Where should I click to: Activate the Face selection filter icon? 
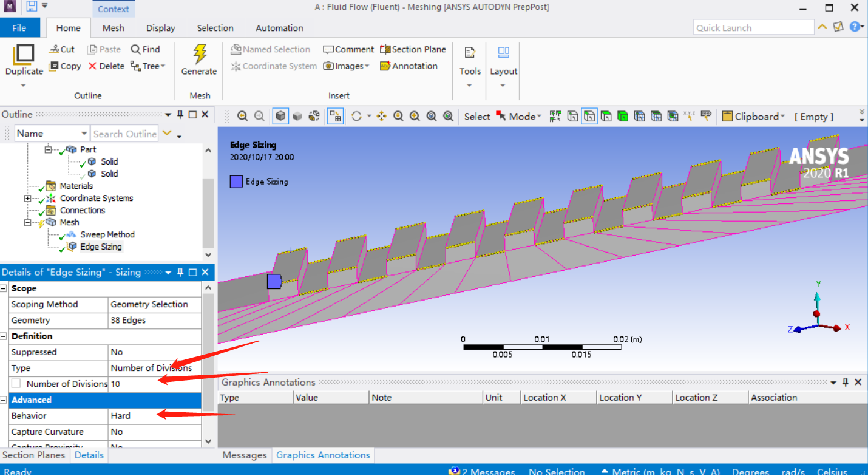click(x=606, y=116)
